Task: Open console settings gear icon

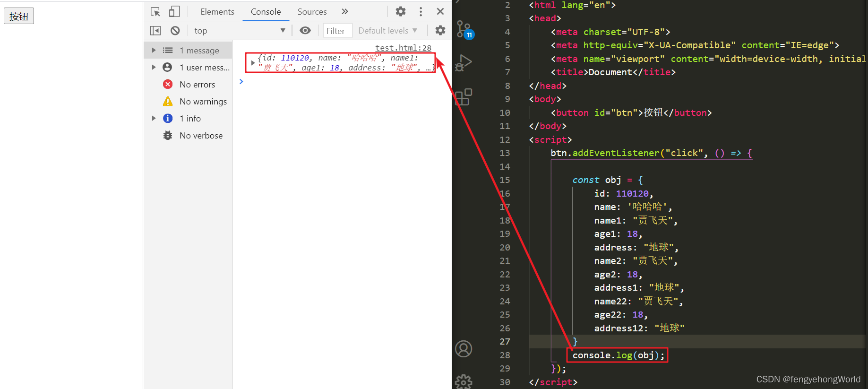Action: click(440, 31)
